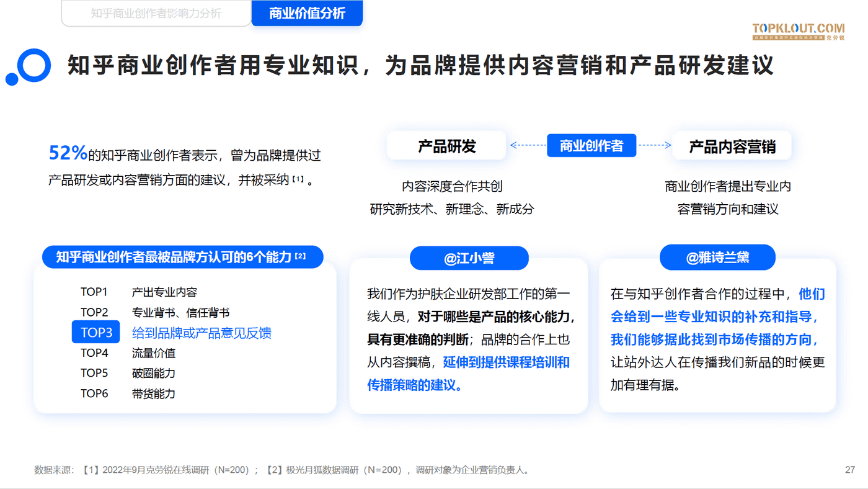The height and width of the screenshot is (489, 868).
Task: Click the TOP5 破圈能力 row
Action: click(128, 373)
